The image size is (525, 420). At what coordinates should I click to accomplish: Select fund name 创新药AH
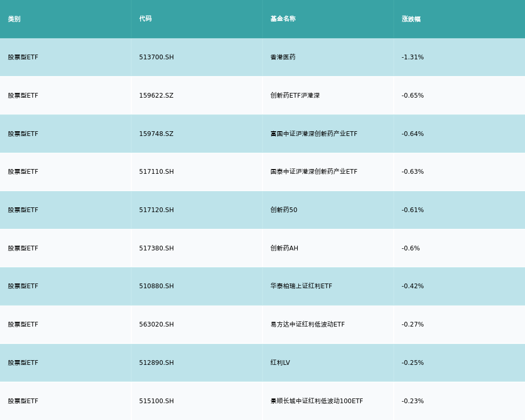tap(284, 248)
